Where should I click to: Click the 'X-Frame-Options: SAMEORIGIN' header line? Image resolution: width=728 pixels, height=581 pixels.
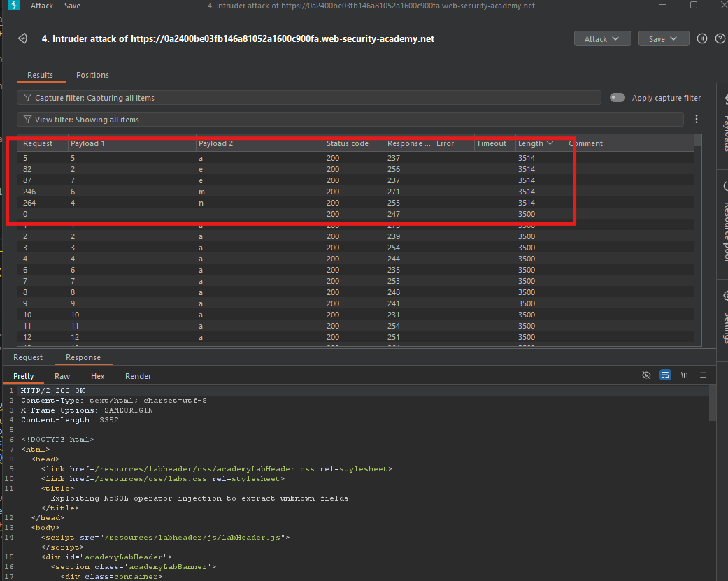pos(87,410)
